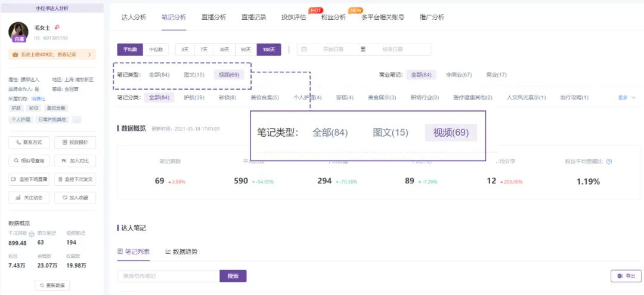644x295 pixels.
Task: Click the 加入收藏 favorite button
Action: [75, 198]
